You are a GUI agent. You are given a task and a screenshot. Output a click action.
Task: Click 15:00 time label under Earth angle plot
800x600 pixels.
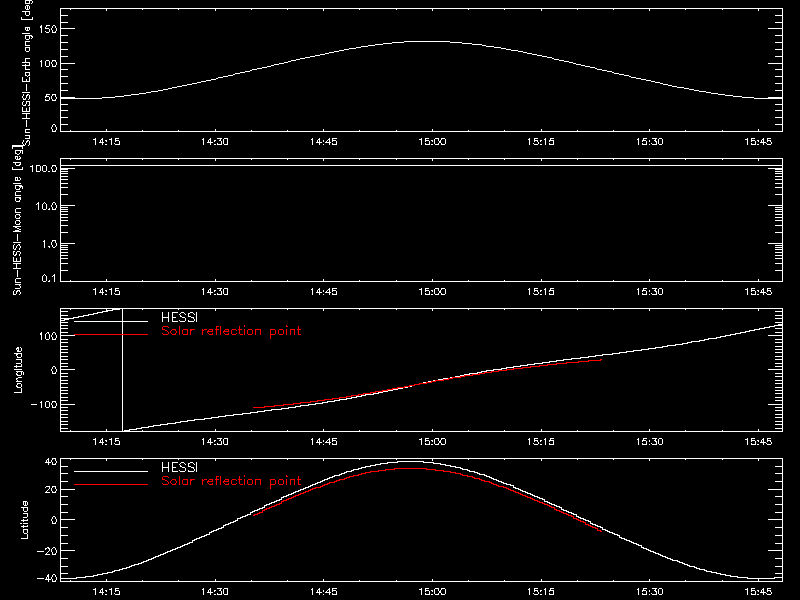tap(432, 142)
